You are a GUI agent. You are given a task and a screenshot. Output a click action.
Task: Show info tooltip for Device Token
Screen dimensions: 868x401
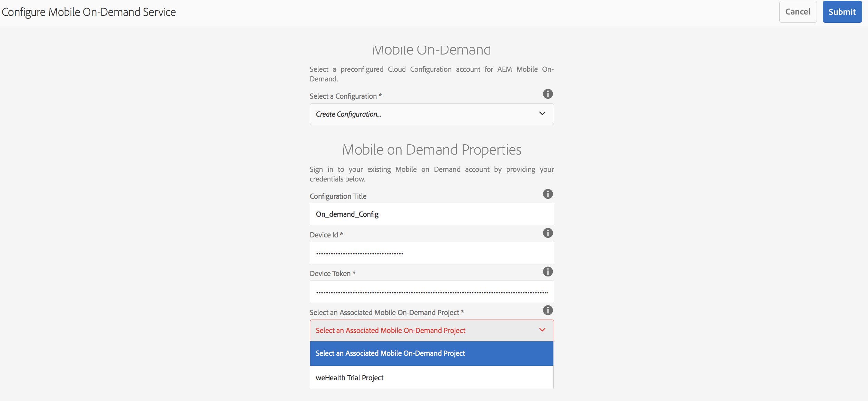(548, 272)
